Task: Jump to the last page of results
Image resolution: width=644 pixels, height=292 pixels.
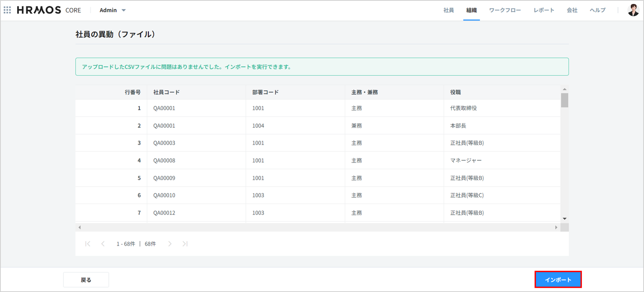Action: click(x=185, y=244)
